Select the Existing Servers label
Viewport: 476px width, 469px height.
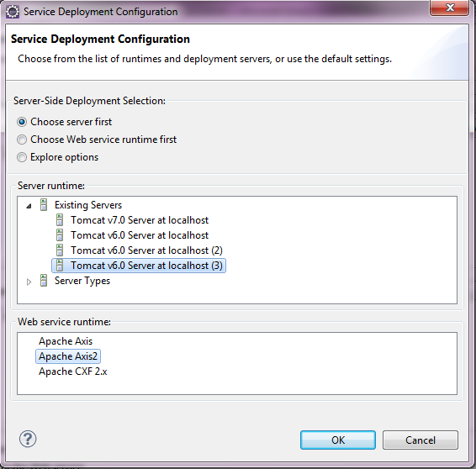88,205
